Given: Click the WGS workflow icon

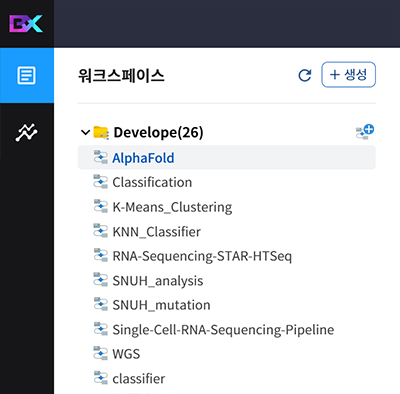Looking at the screenshot, I should (x=100, y=353).
